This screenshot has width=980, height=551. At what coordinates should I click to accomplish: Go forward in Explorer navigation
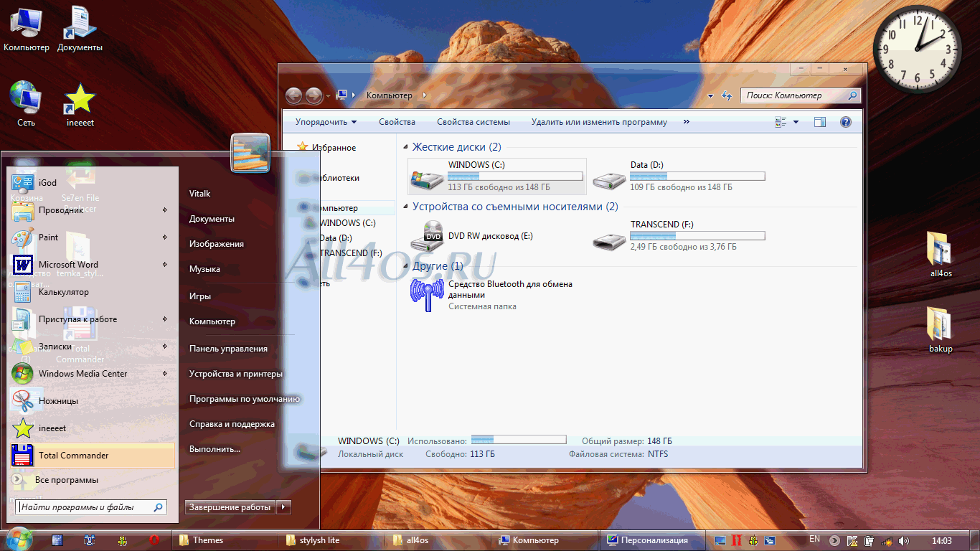(314, 95)
